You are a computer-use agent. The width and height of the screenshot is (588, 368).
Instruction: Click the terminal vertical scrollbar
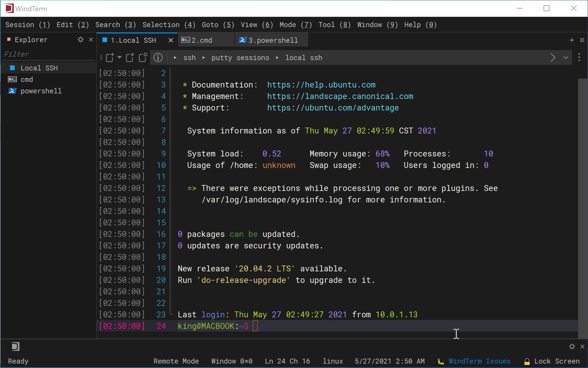click(583, 208)
